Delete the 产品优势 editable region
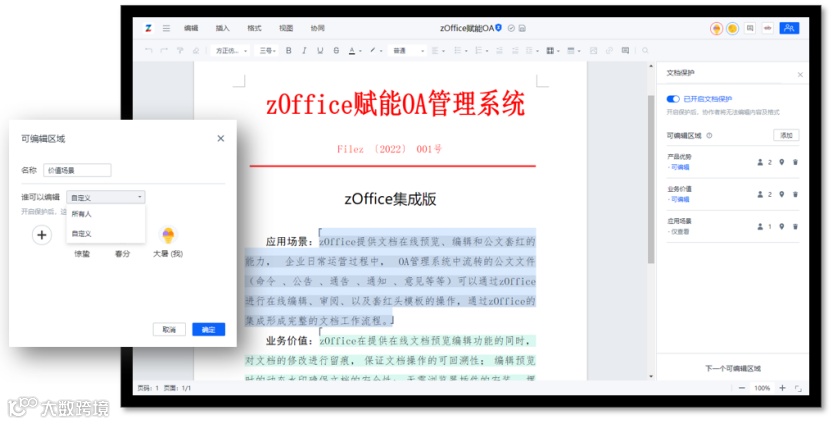Screen dimensions: 833x424 (795, 162)
